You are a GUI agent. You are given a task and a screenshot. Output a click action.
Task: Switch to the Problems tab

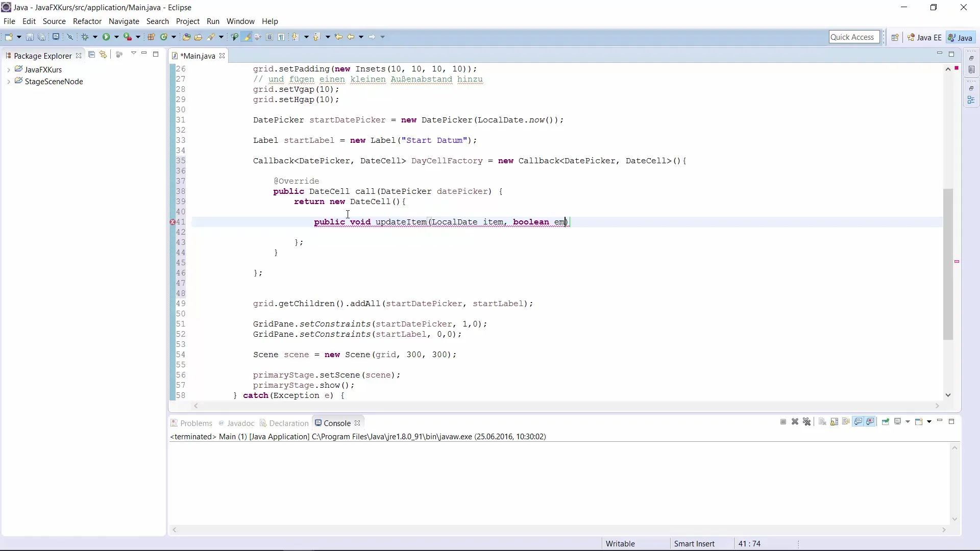click(191, 423)
